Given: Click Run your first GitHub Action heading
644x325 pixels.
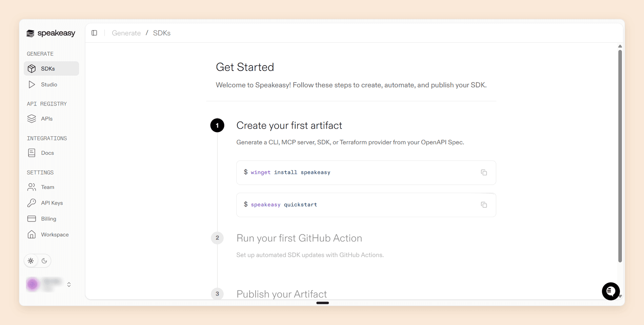Looking at the screenshot, I should point(299,238).
